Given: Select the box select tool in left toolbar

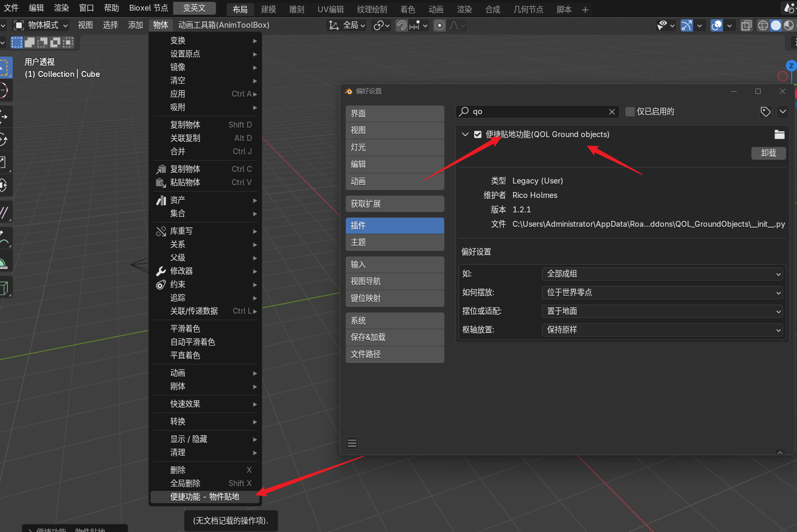Looking at the screenshot, I should click(x=4, y=68).
